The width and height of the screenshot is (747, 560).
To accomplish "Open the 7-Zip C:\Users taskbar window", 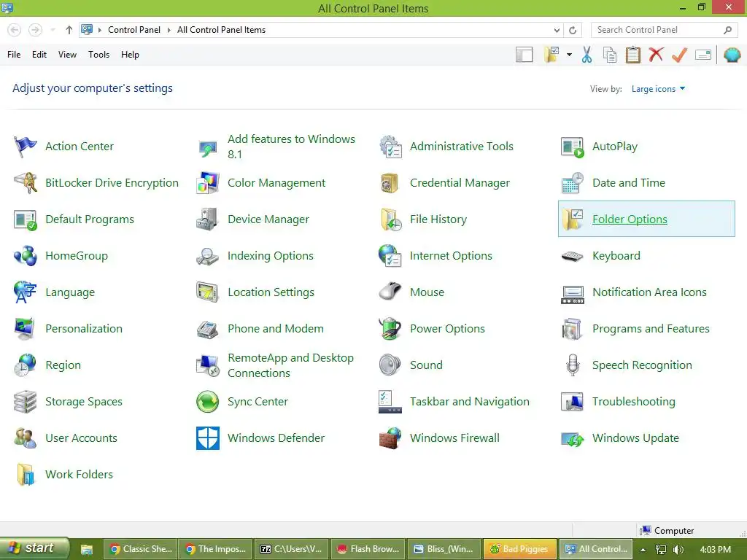I will point(292,549).
